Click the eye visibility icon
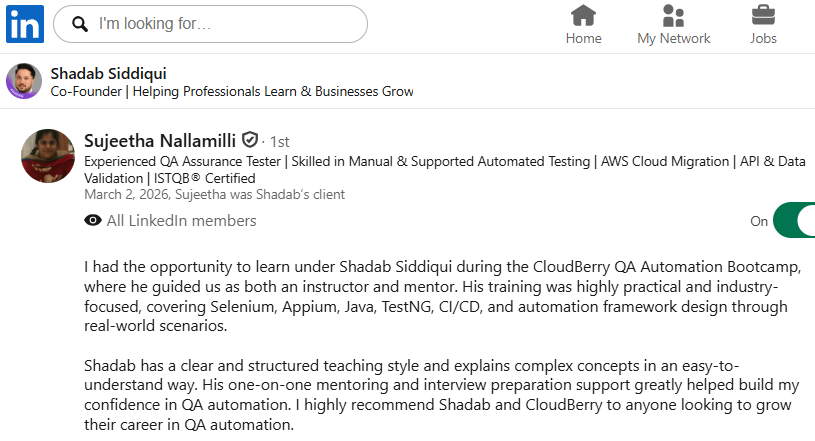This screenshot has height=441, width=815. [93, 221]
